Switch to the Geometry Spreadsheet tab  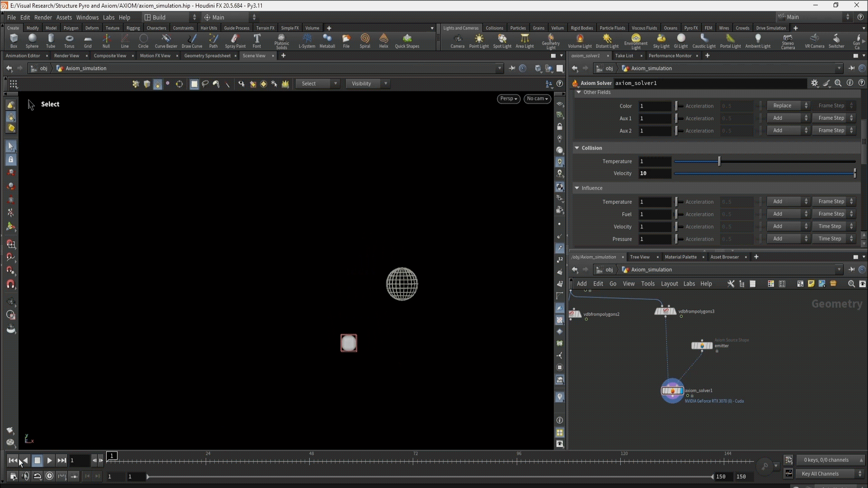(x=207, y=56)
